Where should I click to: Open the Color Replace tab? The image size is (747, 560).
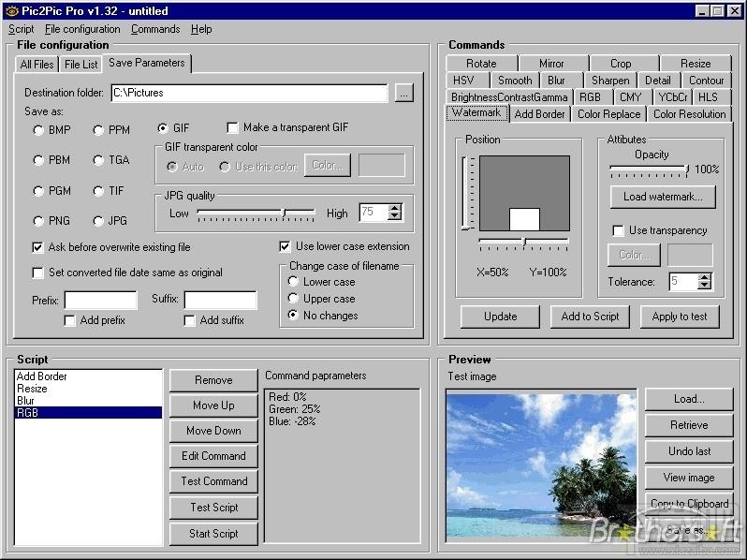pyautogui.click(x=608, y=114)
